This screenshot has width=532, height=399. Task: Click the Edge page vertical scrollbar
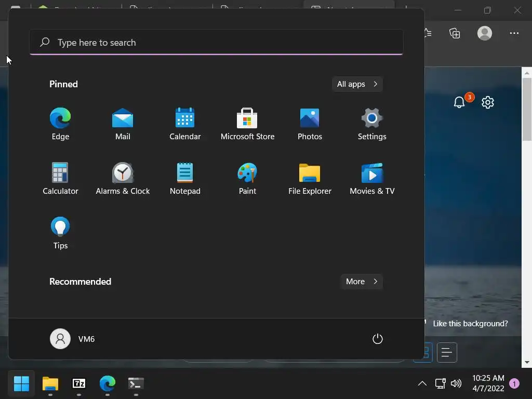pos(527,109)
